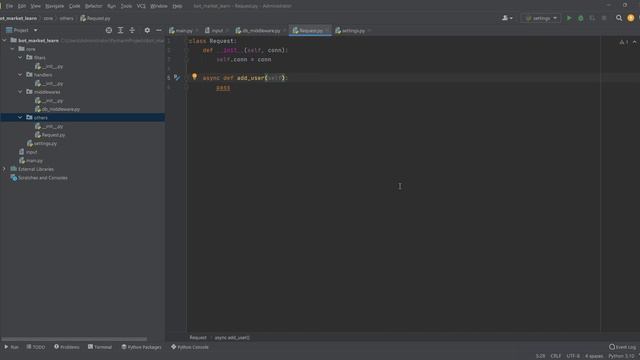Select the Request.py editor tab
The width and height of the screenshot is (640, 360).
[x=309, y=31]
